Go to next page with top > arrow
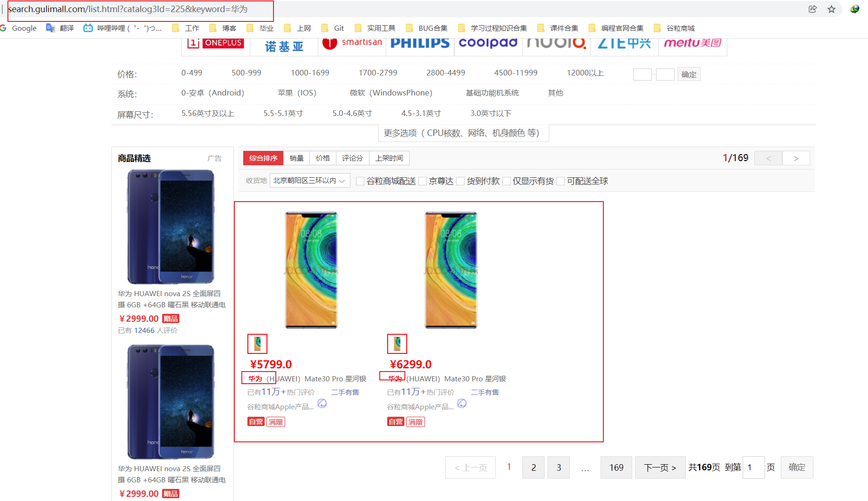 796,158
